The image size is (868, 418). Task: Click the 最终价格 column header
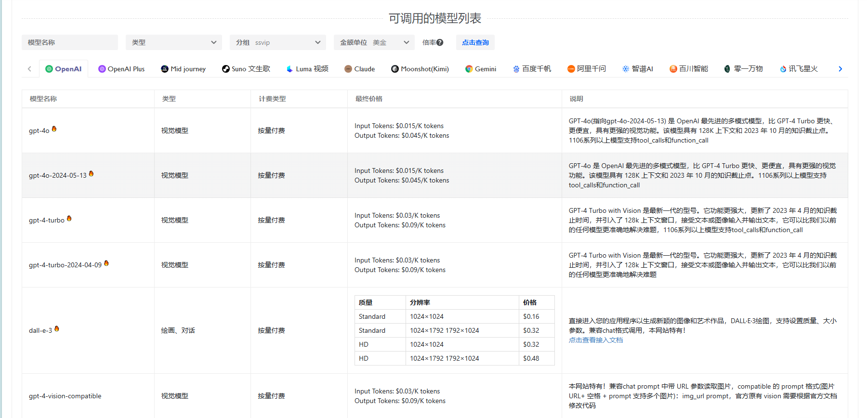point(369,99)
